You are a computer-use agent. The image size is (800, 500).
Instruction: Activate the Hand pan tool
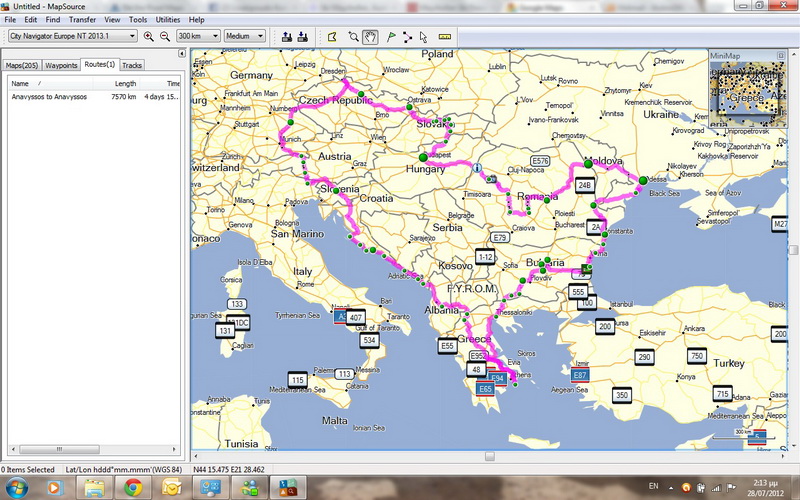pos(370,36)
